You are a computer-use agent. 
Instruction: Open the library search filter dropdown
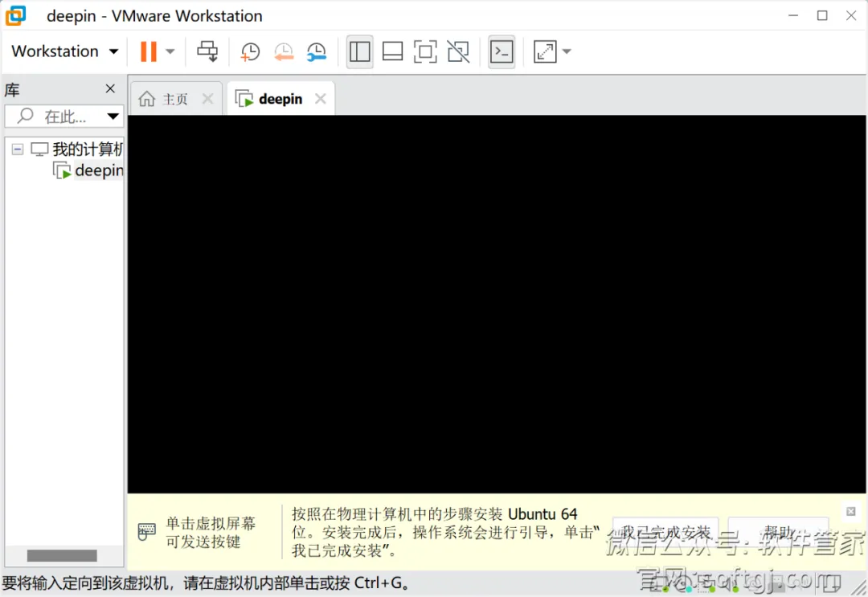pyautogui.click(x=113, y=117)
